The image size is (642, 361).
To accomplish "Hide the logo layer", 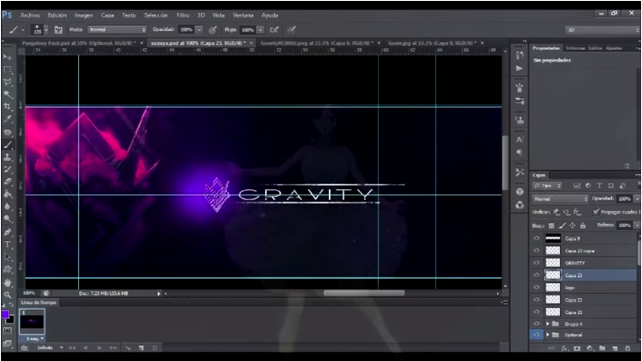I will [x=536, y=287].
